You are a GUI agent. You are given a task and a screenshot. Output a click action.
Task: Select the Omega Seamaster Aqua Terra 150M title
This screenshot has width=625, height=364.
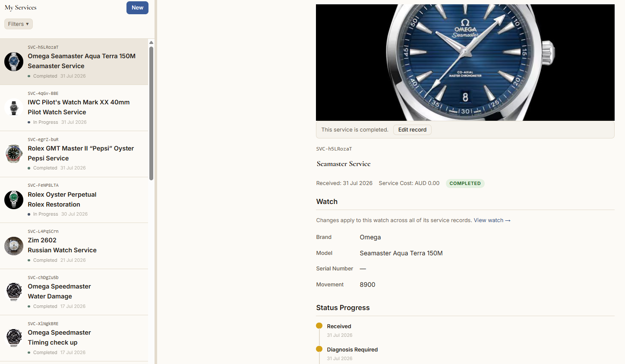coord(82,56)
